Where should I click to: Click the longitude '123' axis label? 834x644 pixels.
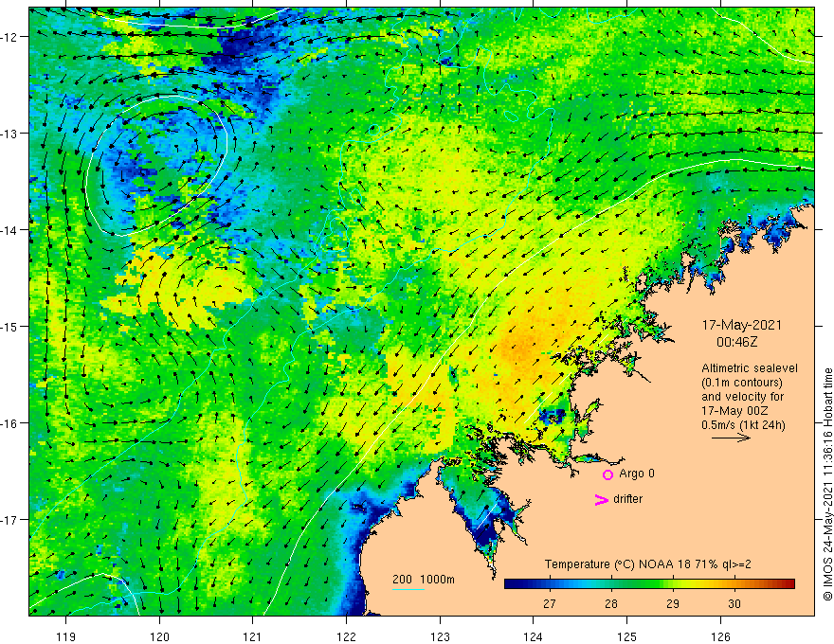440,636
